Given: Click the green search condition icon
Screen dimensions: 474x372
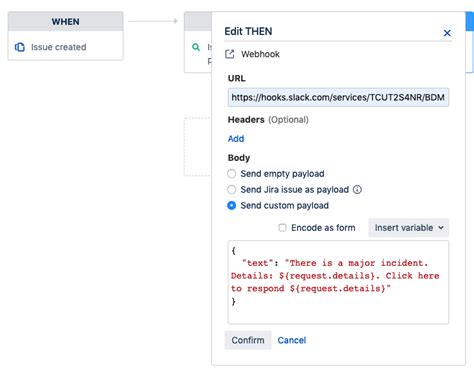Looking at the screenshot, I should tap(196, 47).
